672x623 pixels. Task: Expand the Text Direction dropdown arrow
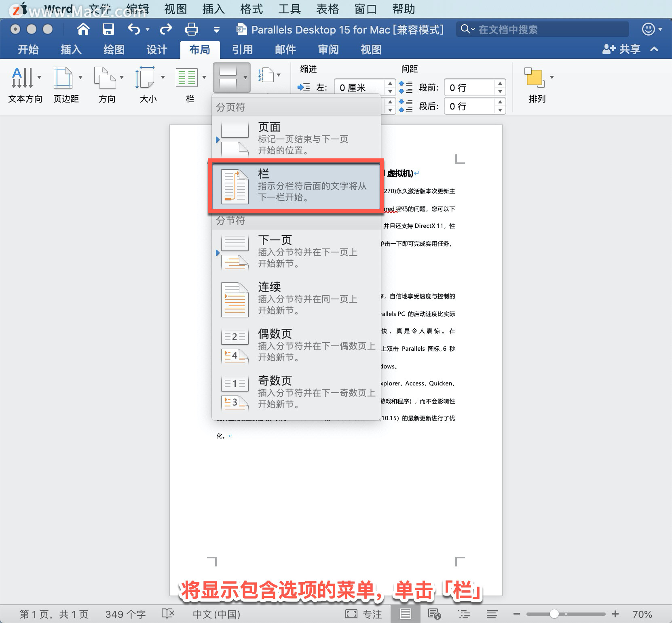click(x=39, y=77)
